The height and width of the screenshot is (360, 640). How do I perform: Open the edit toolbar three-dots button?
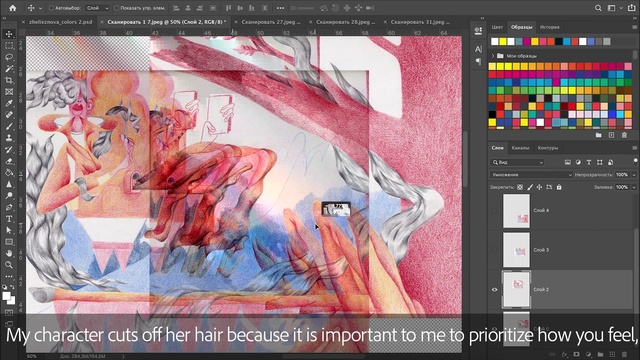coord(9,276)
